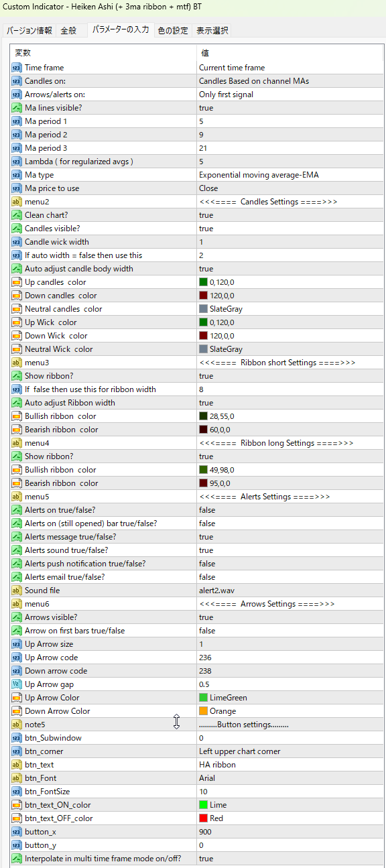Open Ma type value Exponential moving average-EMA
Viewport: 386px width, 868px height.
[x=289, y=175]
